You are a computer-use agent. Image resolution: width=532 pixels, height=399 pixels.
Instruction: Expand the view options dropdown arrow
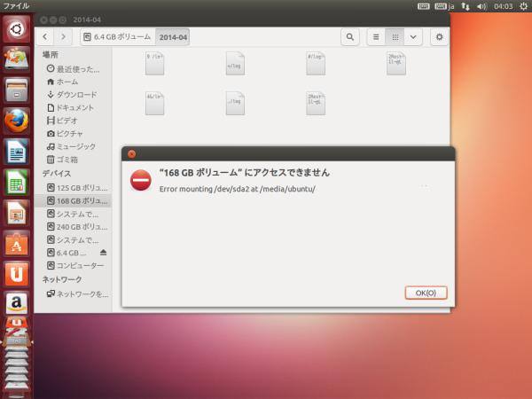tap(412, 37)
